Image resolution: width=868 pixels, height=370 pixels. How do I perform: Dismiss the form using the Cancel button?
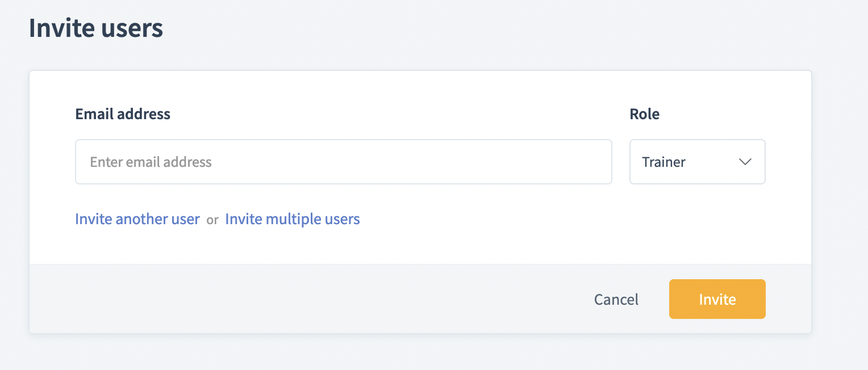(x=616, y=299)
